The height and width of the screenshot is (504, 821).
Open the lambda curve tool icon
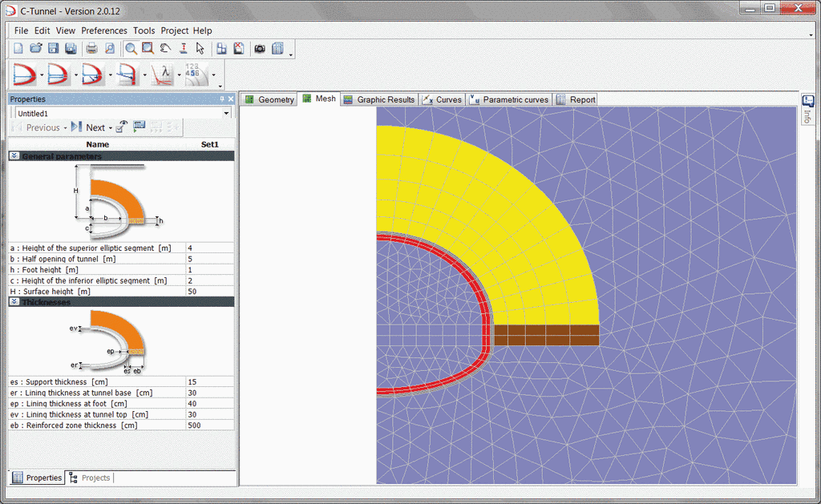coord(163,75)
